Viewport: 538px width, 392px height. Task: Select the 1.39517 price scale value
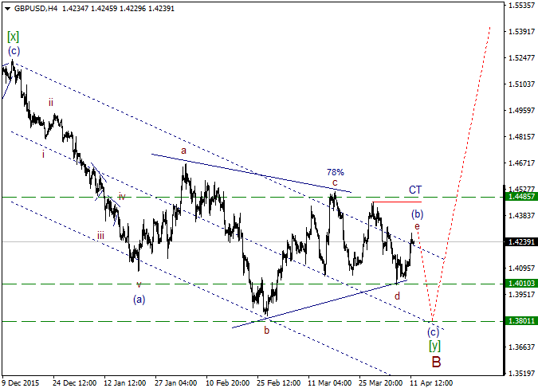[x=522, y=294]
